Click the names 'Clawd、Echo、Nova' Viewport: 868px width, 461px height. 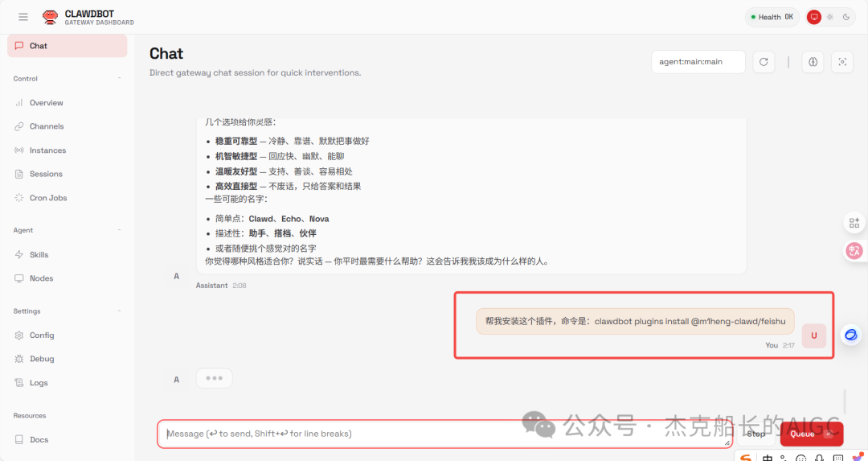pyautogui.click(x=289, y=219)
